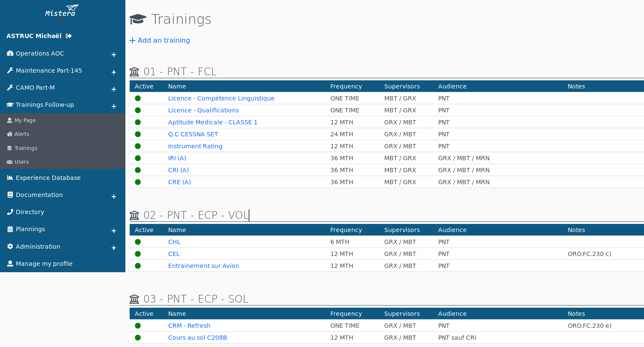Expand the Plannings menu with plus
This screenshot has width=644, height=347.
click(114, 231)
